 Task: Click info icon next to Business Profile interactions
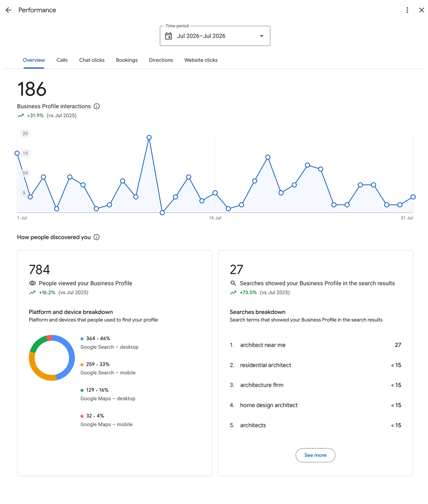97,106
